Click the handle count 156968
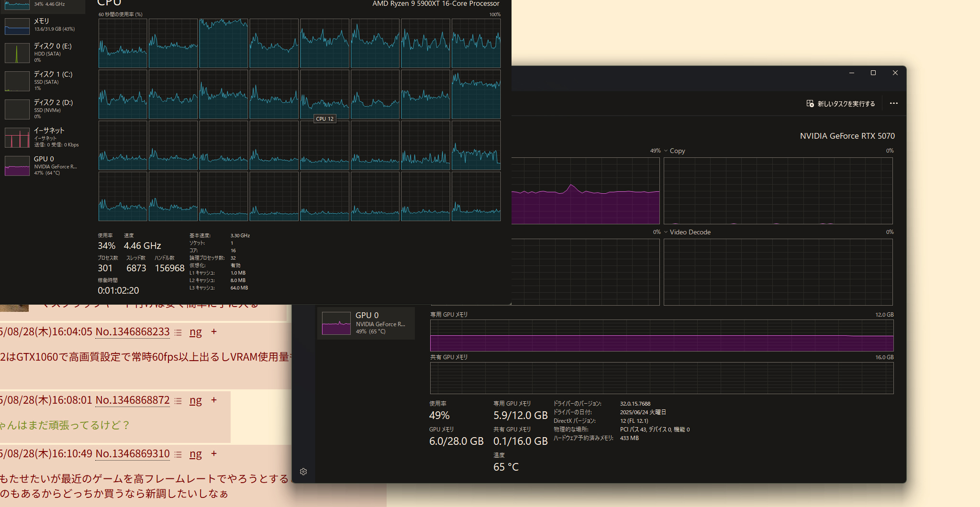The image size is (980, 507). 170,268
